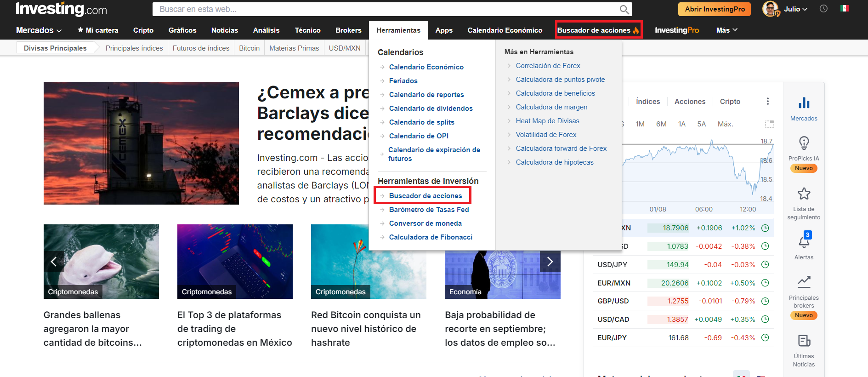Expand the Mercados dropdown menu
The width and height of the screenshot is (868, 377).
39,30
